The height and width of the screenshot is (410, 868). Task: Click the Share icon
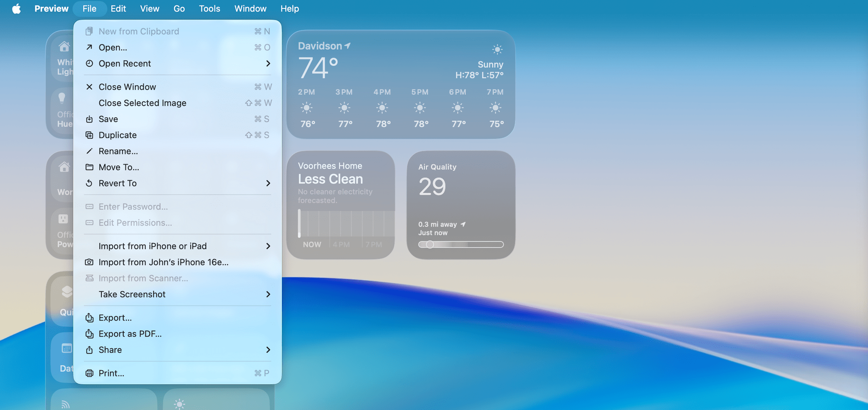point(89,350)
